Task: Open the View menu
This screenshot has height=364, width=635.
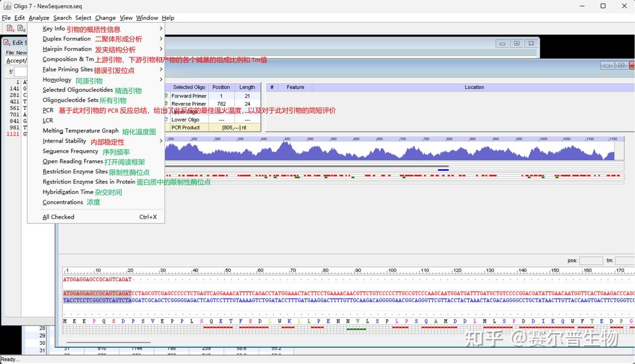Action: click(x=126, y=18)
